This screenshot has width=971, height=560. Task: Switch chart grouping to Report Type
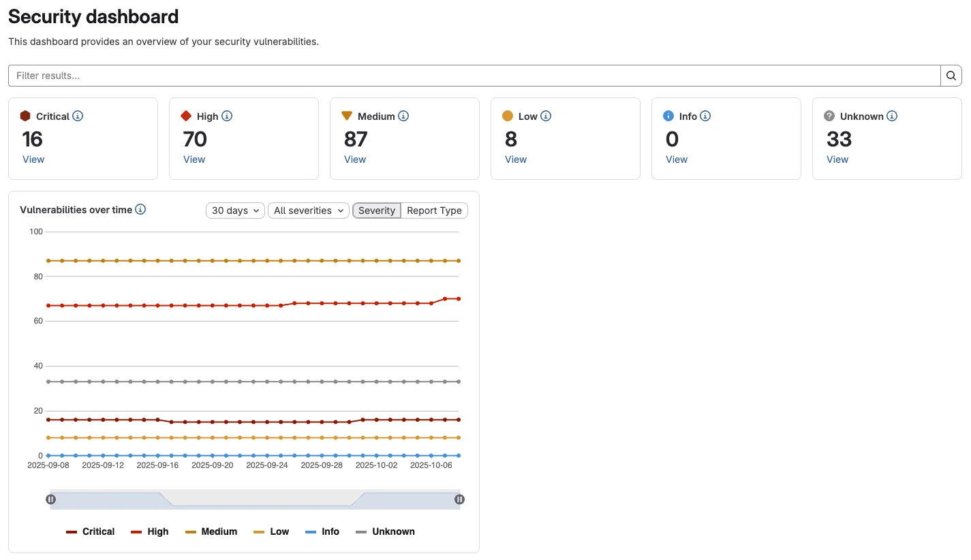click(434, 211)
